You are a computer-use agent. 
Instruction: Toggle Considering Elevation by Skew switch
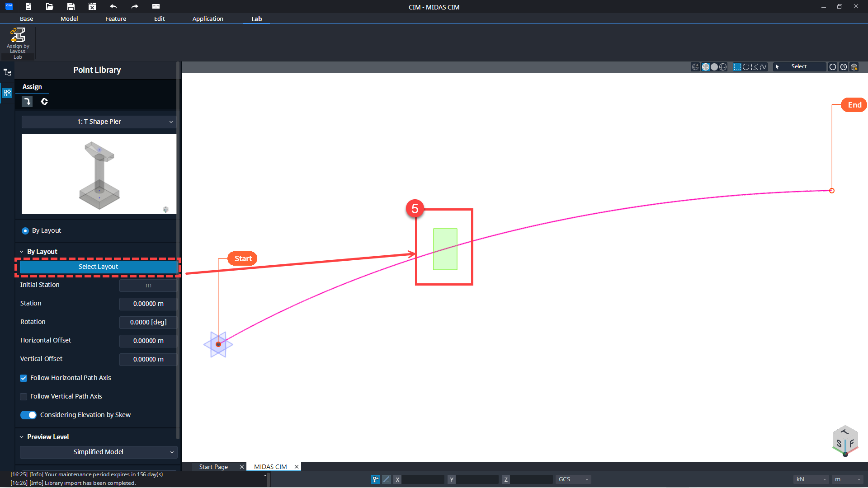coord(28,415)
